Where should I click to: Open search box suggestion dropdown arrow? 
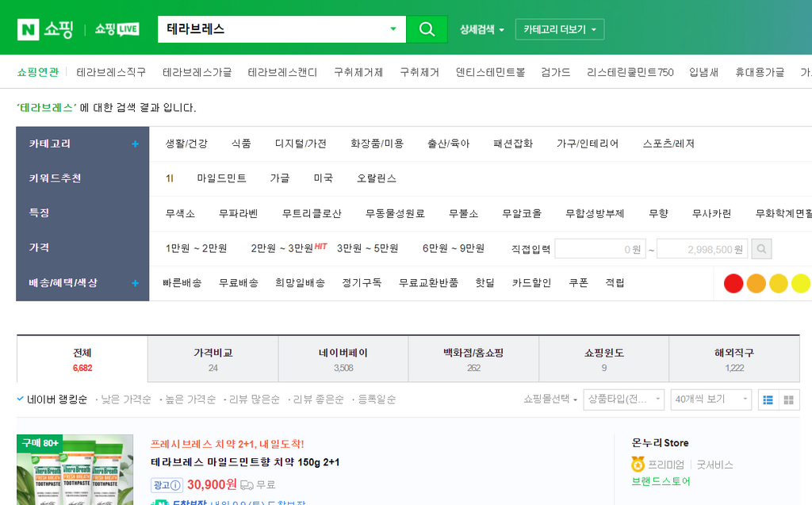(393, 29)
